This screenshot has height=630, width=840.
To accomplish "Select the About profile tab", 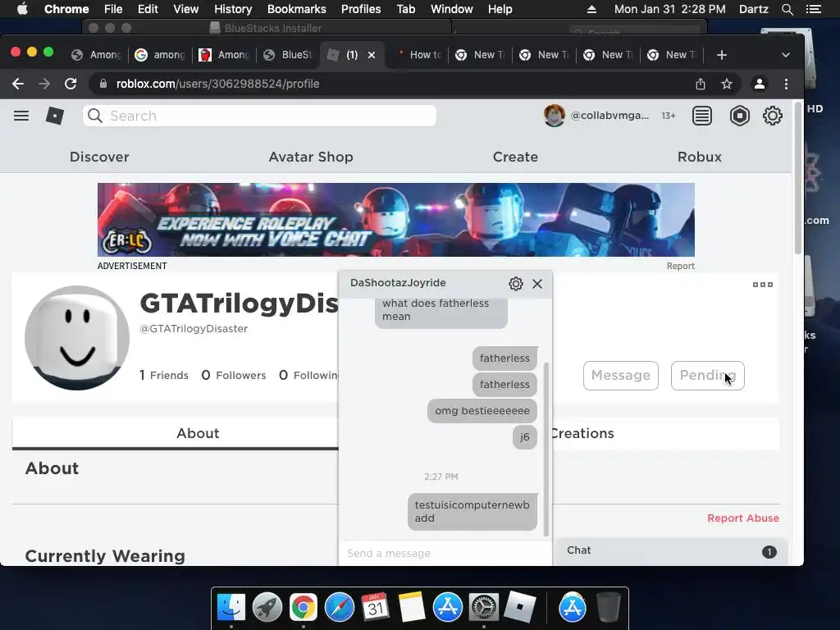I will click(198, 433).
